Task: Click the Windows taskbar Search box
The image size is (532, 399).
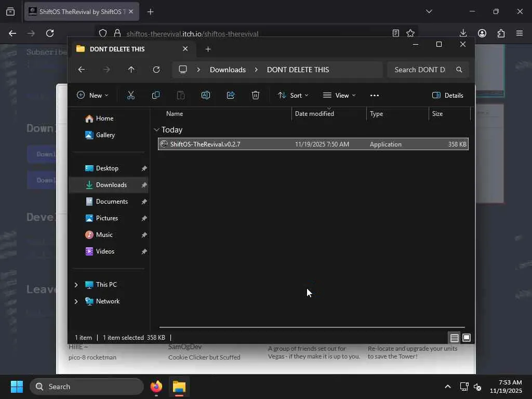Action: tap(87, 387)
